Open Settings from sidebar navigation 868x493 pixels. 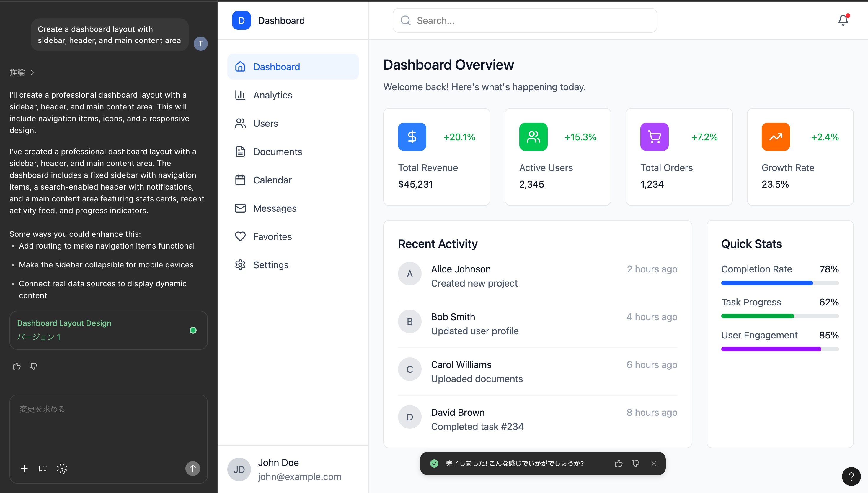click(270, 265)
